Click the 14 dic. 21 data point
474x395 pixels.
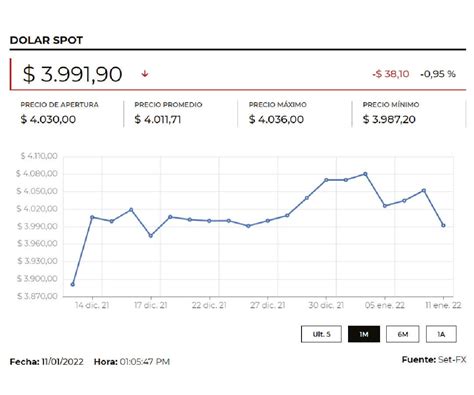point(92,217)
